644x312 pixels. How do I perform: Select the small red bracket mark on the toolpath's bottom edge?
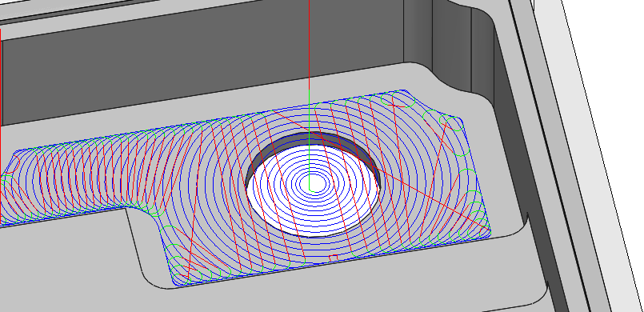(x=333, y=258)
